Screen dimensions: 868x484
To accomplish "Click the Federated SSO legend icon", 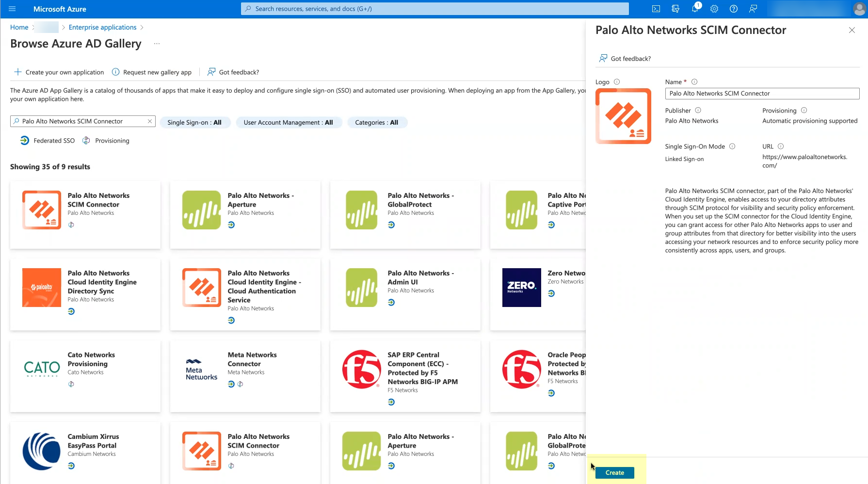I will [25, 141].
